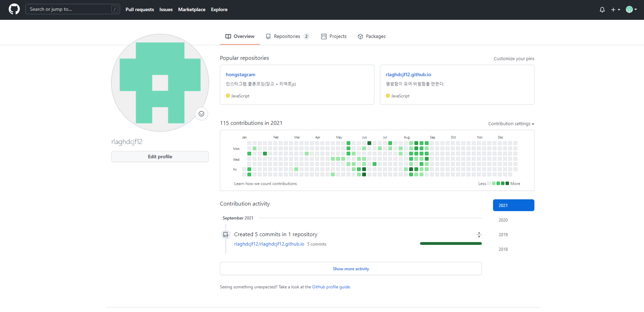Switch to the Packages tab
This screenshot has height=312, width=644.
(x=372, y=36)
